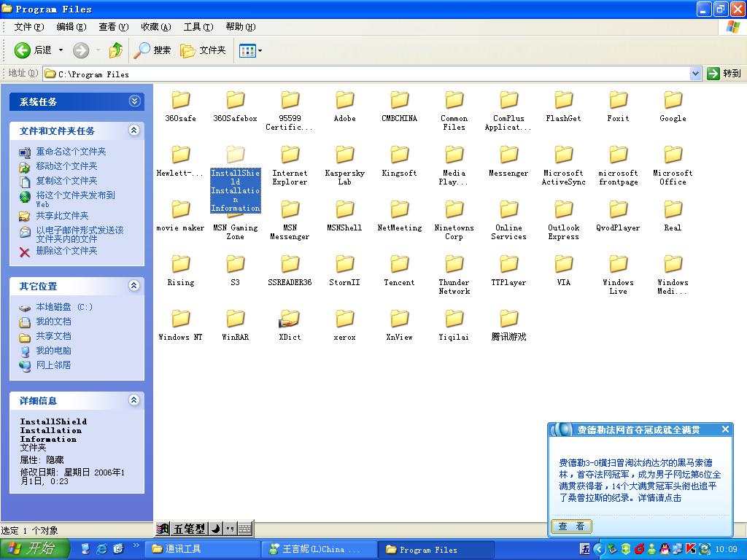Select the XDict folder icon

point(290,319)
